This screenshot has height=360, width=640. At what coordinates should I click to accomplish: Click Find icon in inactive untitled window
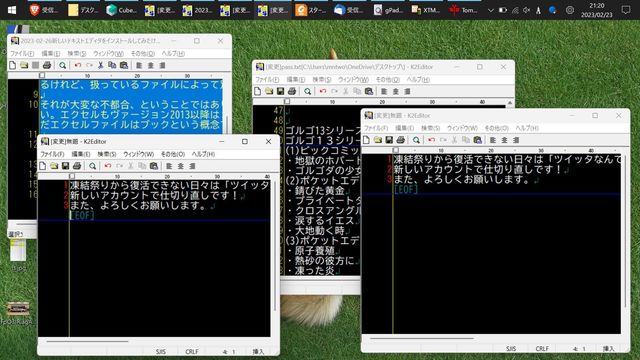tap(416, 140)
